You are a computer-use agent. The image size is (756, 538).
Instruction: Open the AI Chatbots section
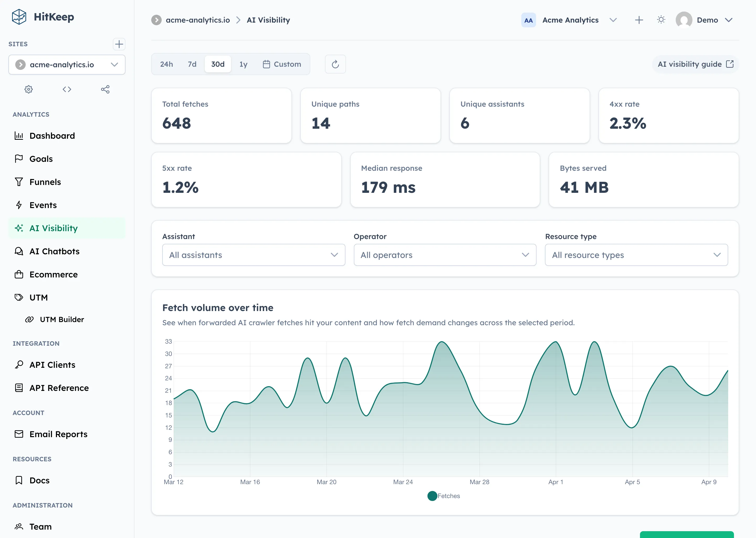[x=54, y=251]
